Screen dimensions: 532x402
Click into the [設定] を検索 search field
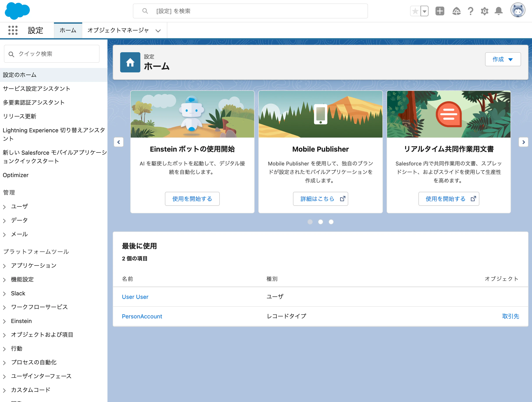pos(250,11)
